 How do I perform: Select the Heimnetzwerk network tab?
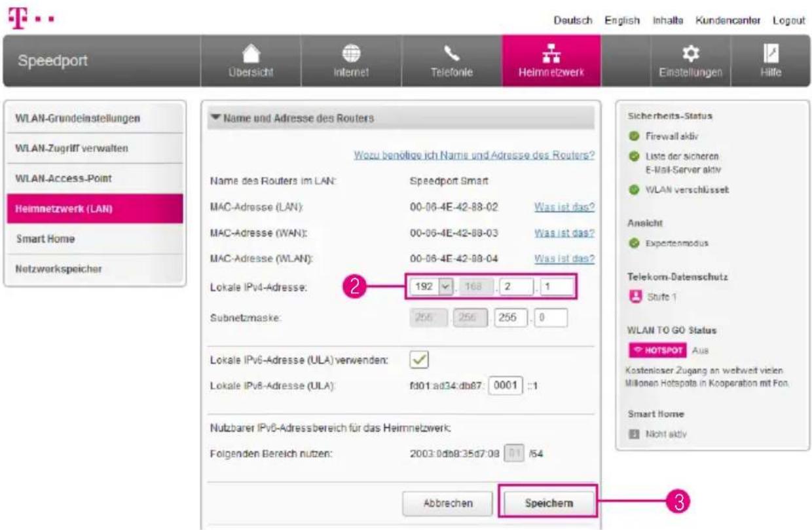[x=551, y=61]
